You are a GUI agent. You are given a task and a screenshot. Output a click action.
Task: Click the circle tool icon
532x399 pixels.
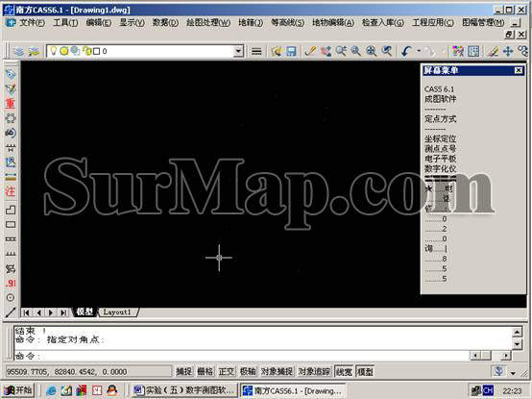11,298
